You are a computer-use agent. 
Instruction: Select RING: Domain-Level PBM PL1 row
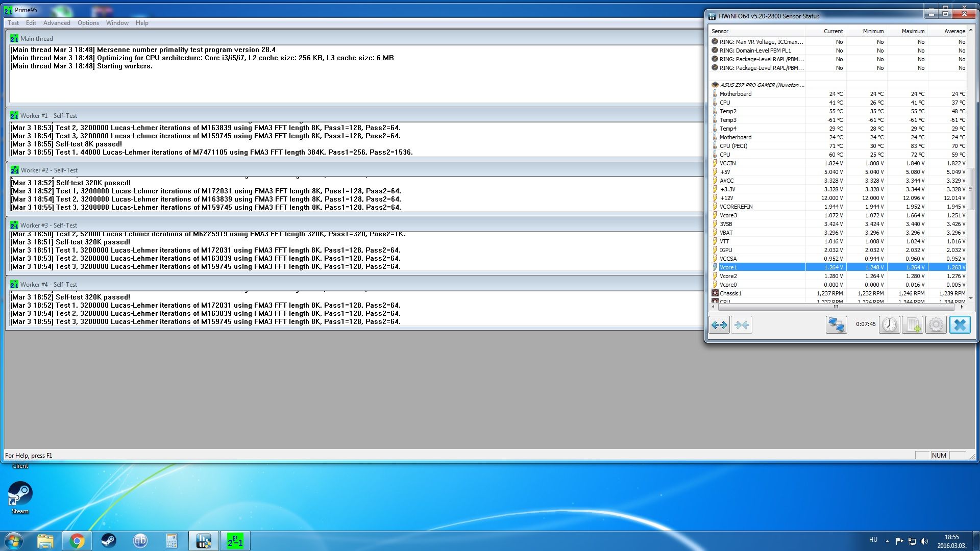tap(838, 51)
